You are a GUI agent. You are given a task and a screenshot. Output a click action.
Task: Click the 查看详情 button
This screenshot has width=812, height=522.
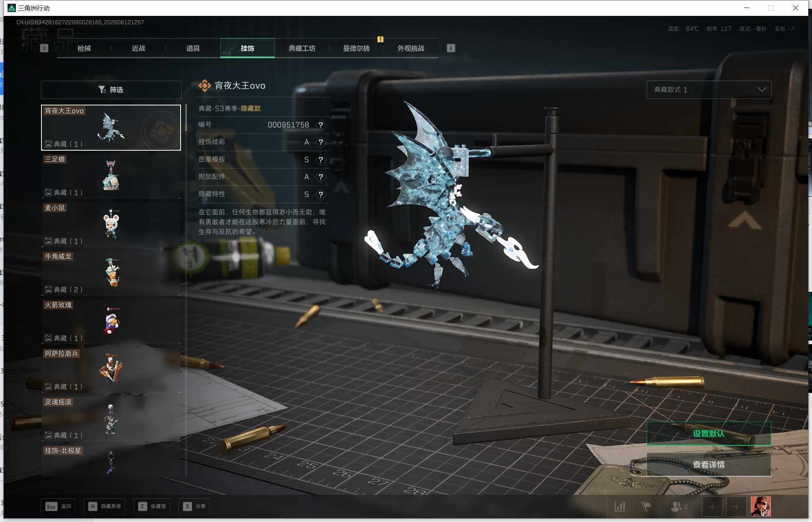click(709, 464)
